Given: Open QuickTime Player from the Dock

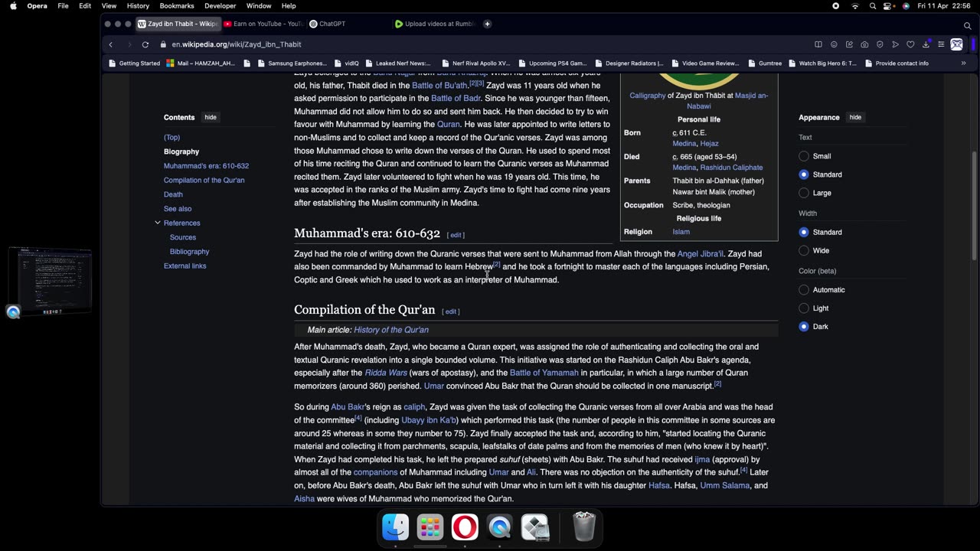Looking at the screenshot, I should pyautogui.click(x=500, y=527).
